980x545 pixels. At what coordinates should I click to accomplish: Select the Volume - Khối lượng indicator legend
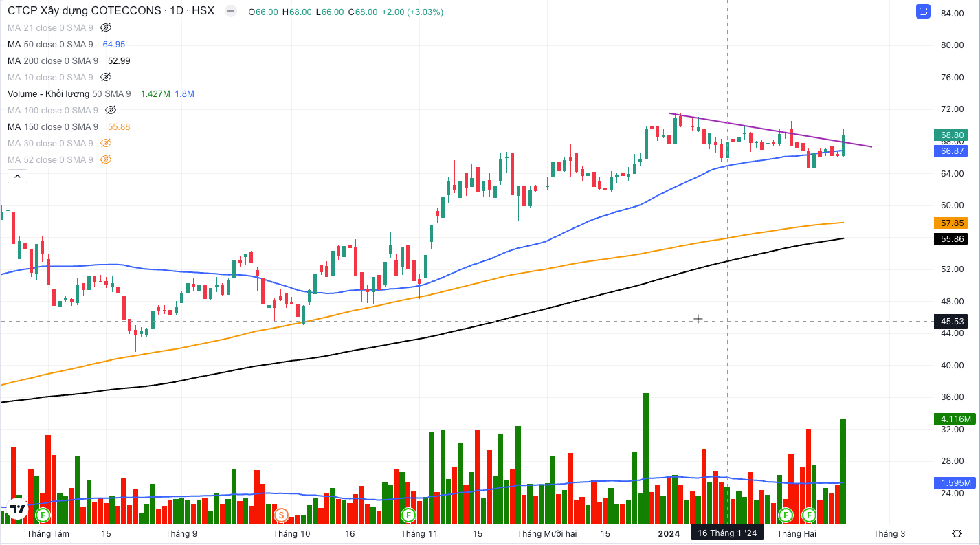point(71,93)
